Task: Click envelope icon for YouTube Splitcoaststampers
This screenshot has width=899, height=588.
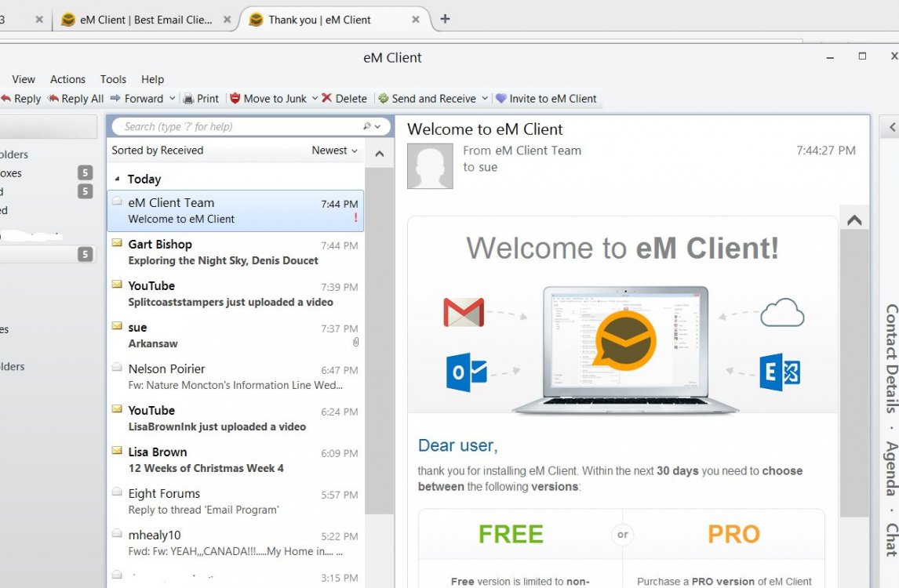Action: 117,285
